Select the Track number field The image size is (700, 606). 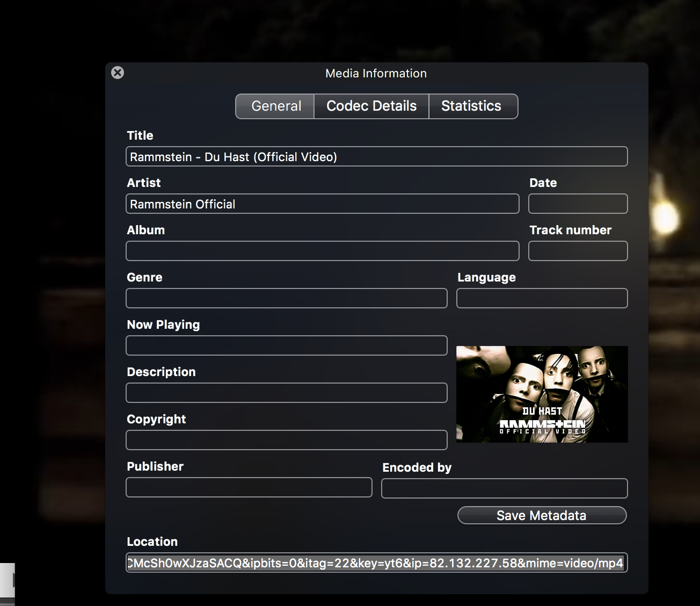[578, 251]
